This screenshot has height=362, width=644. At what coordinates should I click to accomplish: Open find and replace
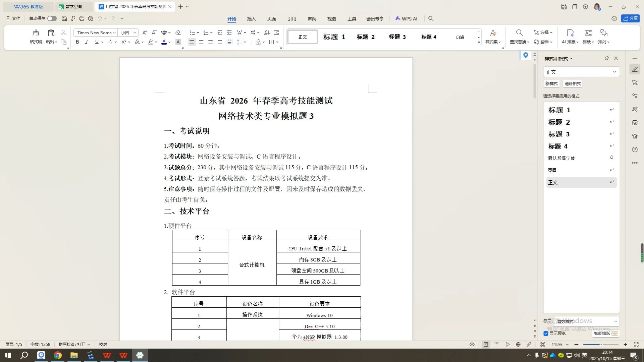tap(519, 36)
